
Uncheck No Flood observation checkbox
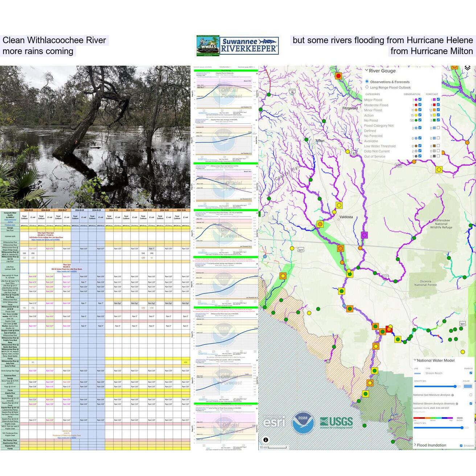[x=420, y=120]
